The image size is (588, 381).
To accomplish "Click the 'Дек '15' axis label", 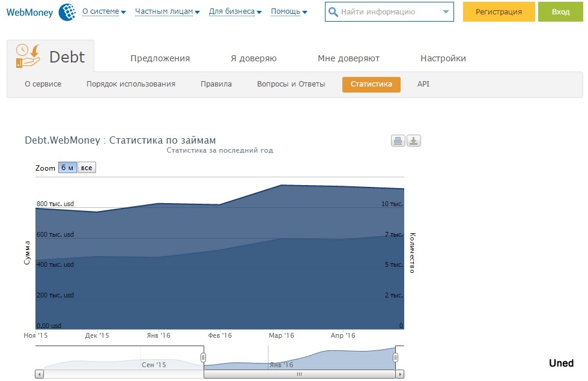I will pos(97,335).
